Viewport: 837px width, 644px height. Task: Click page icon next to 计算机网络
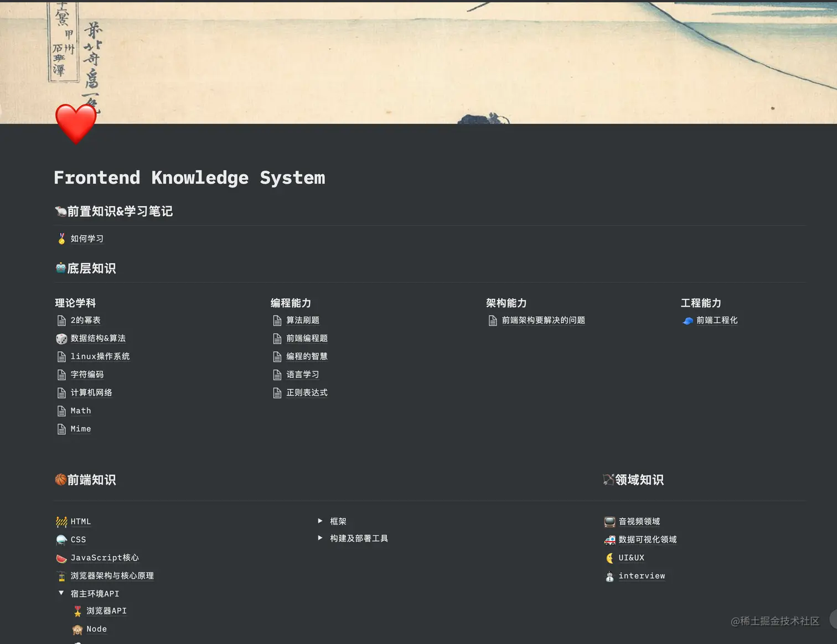pos(61,393)
